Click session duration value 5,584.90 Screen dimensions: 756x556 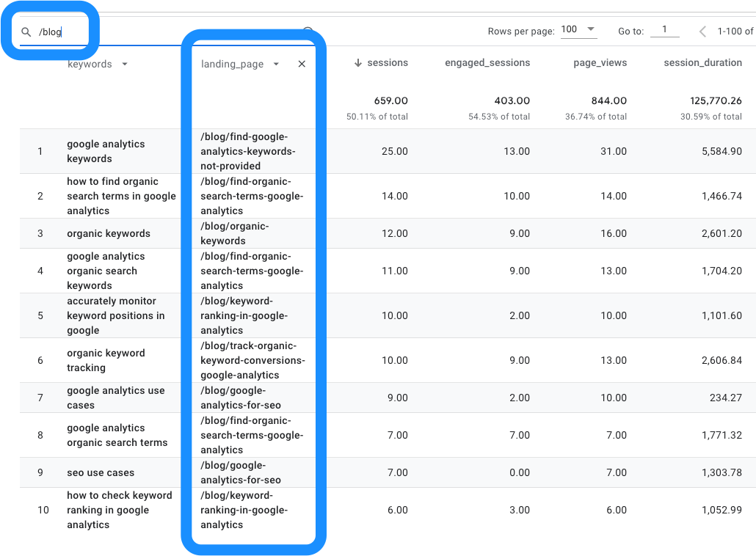722,151
